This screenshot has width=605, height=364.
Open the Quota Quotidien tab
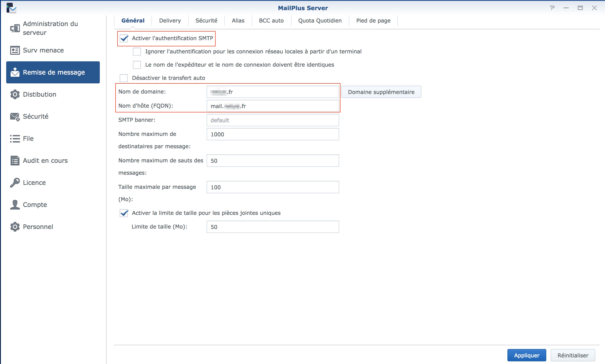[x=320, y=21]
